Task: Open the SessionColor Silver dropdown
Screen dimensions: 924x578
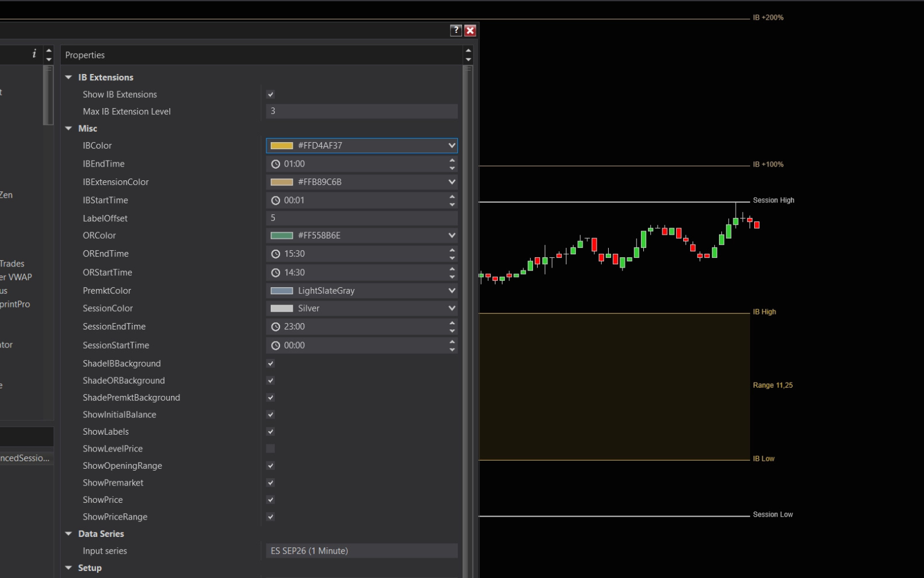Action: (x=452, y=309)
